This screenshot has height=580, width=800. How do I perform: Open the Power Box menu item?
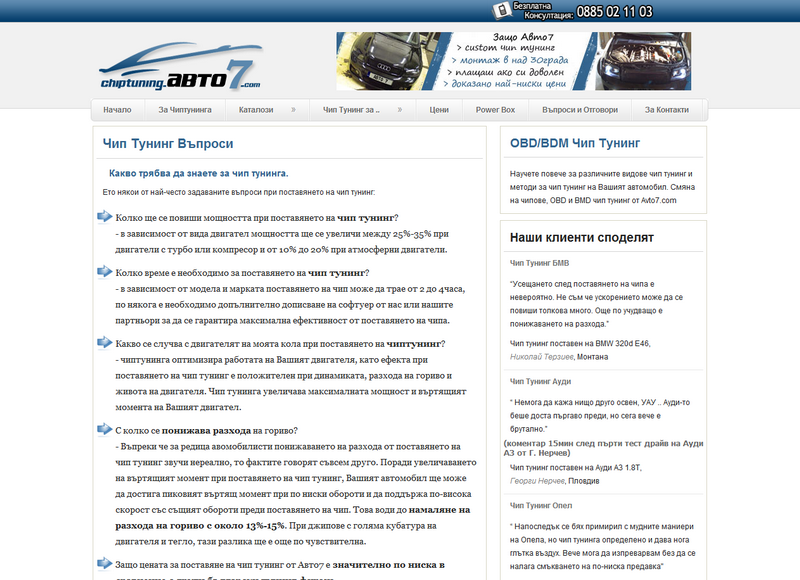click(495, 110)
